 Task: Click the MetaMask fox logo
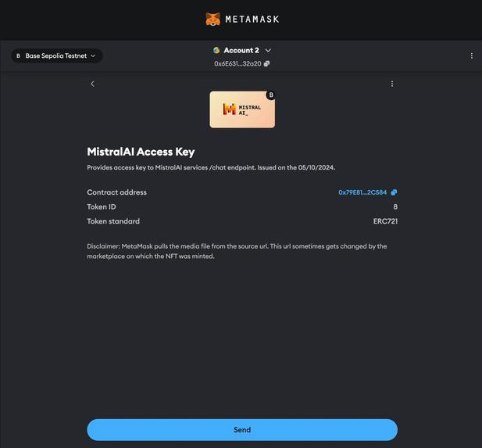pyautogui.click(x=212, y=19)
